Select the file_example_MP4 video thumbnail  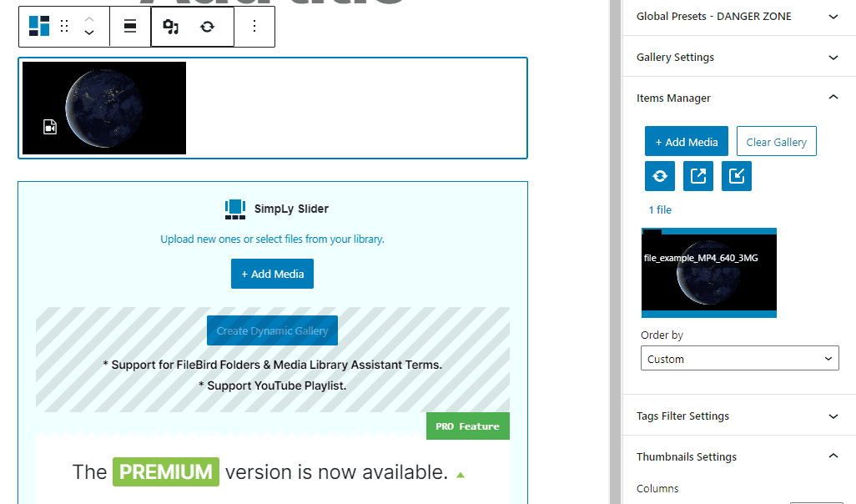pos(708,273)
